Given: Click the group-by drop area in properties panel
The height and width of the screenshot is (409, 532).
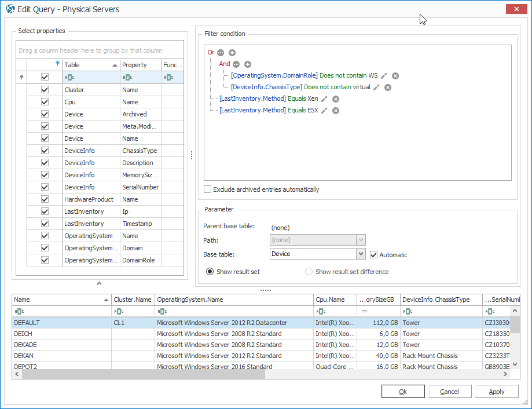Looking at the screenshot, I should click(x=100, y=50).
